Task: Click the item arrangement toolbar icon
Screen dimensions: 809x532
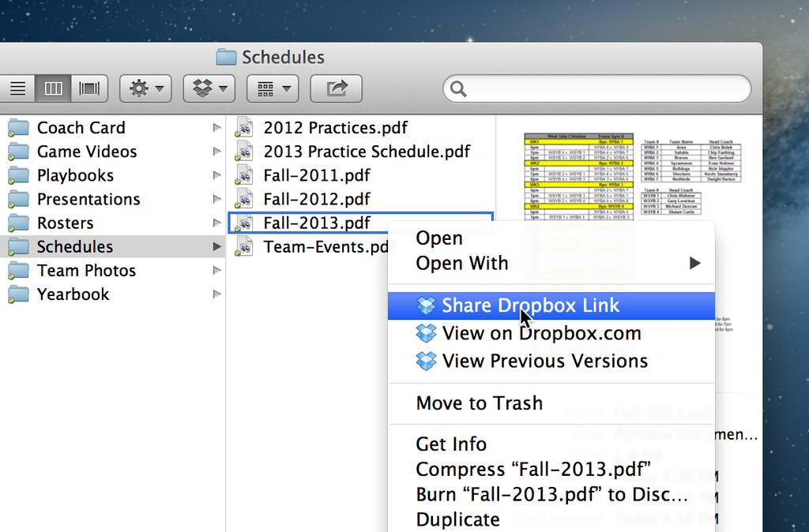Action: [x=272, y=88]
